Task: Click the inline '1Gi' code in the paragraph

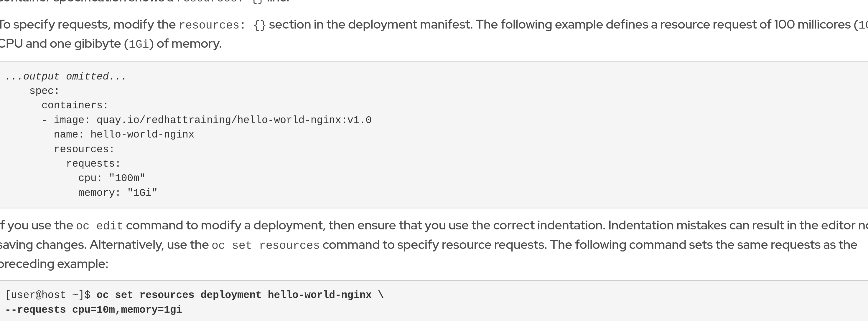Action: tap(139, 44)
